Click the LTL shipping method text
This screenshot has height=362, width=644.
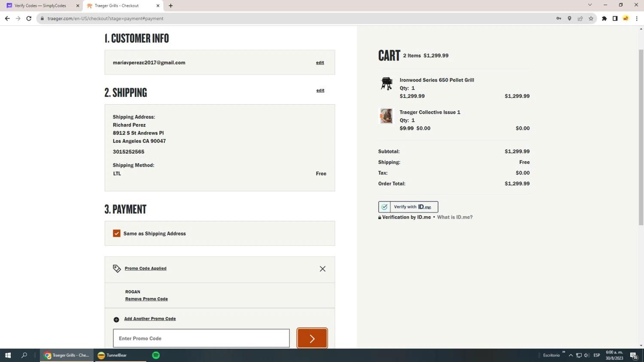[117, 174]
